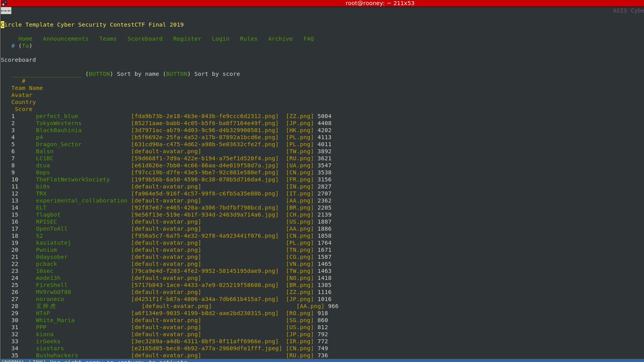The height and width of the screenshot is (362, 644).
Task: Open the FireShell team link
Action: tap(52, 285)
